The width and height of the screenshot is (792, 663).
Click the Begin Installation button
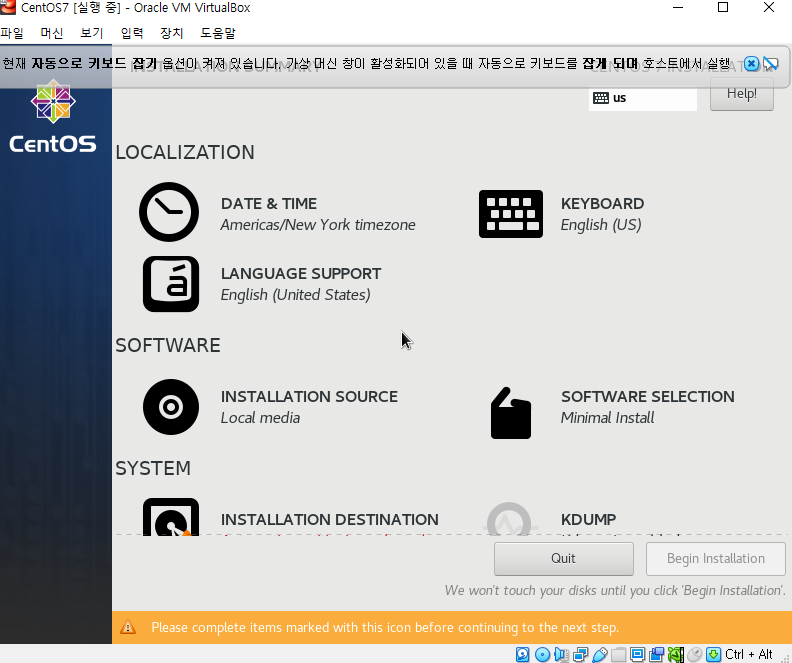tap(715, 558)
